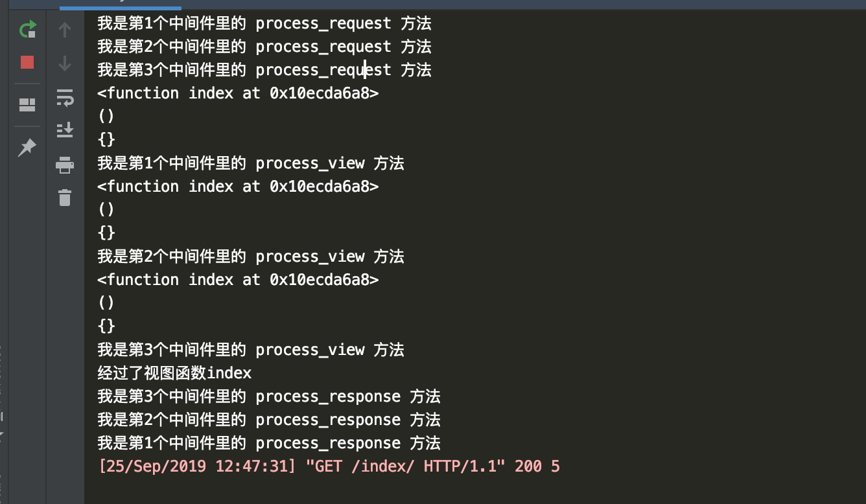Screen dimensions: 866x504
Task: Click the first function index at 0x10ecda6a8 line
Action: [x=238, y=93]
